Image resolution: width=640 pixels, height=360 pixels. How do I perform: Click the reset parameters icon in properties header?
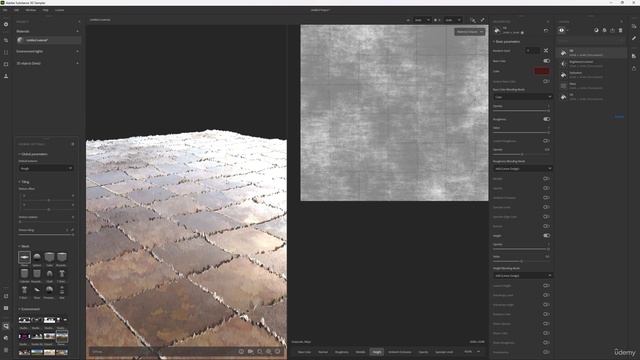pos(546,30)
